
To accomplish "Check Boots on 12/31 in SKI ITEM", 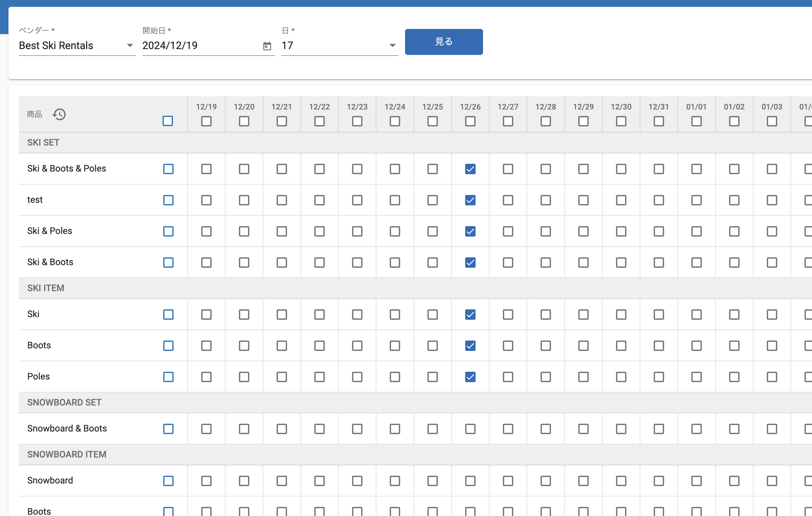I will point(659,346).
